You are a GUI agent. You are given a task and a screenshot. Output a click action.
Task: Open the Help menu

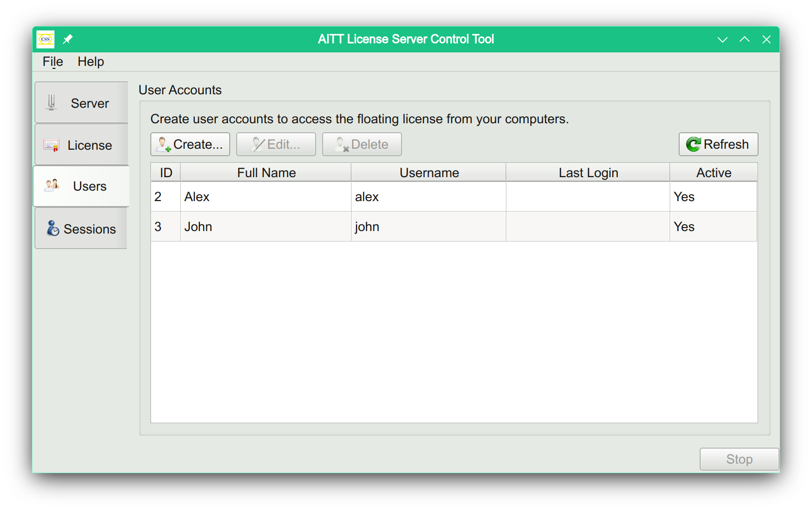point(90,61)
